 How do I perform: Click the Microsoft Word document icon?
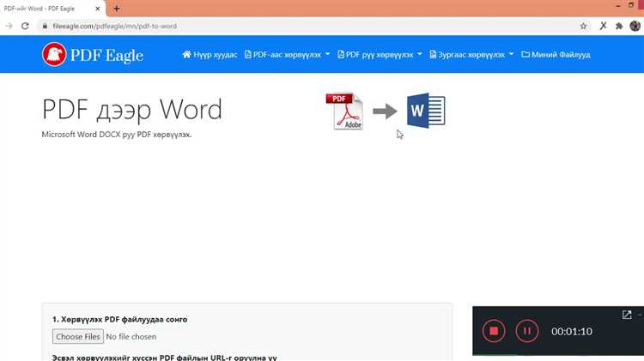[426, 111]
